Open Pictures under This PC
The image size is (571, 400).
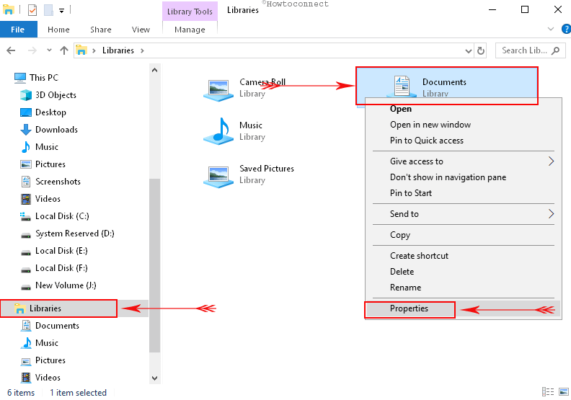[43, 164]
